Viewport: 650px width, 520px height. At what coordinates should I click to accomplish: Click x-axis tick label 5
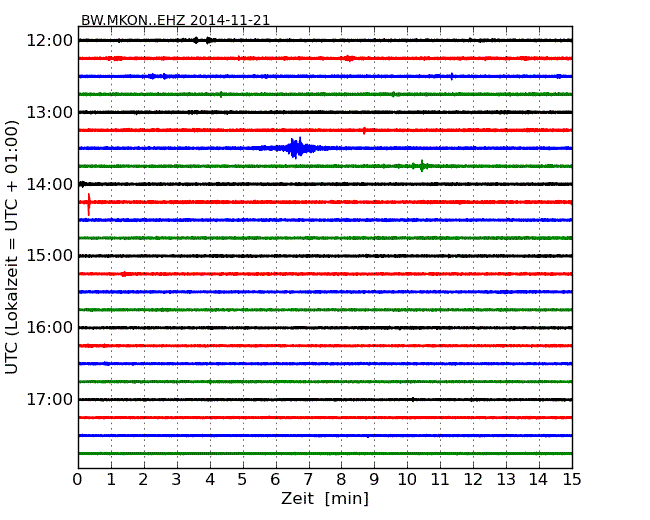pyautogui.click(x=242, y=479)
